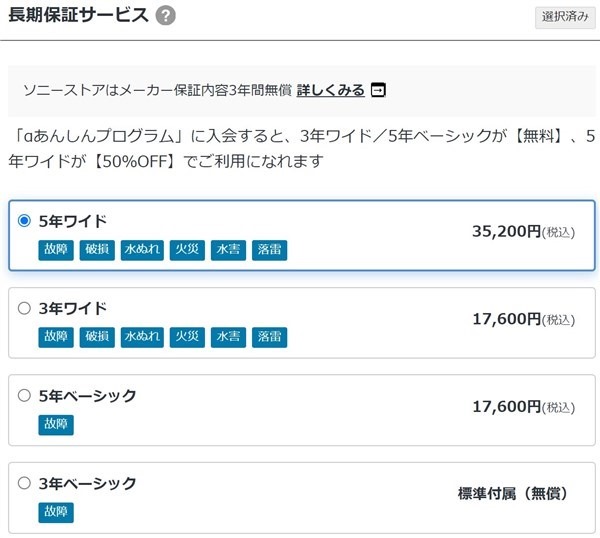Click the 破損 tag under 5年ワイド
600x538 pixels.
tap(97, 250)
